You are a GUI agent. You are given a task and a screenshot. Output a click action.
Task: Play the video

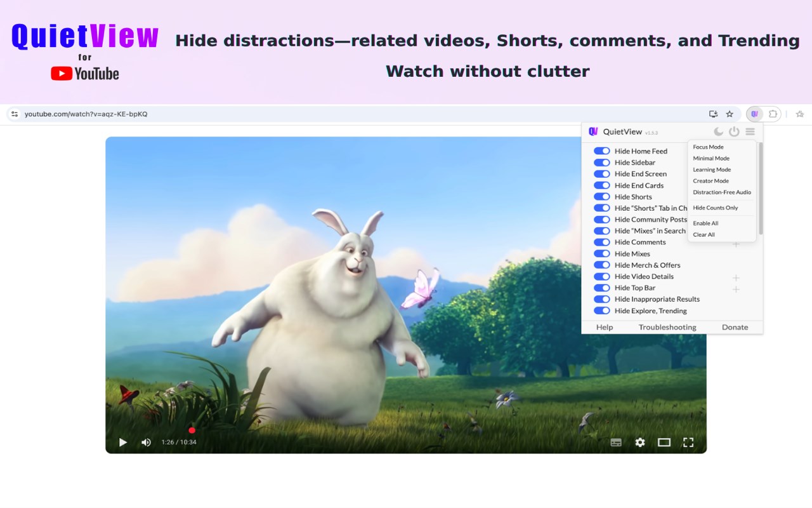pyautogui.click(x=123, y=442)
